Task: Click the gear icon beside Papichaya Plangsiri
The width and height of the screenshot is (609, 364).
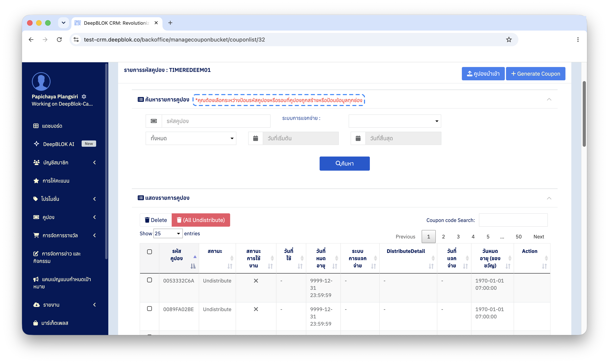Action: (84, 96)
